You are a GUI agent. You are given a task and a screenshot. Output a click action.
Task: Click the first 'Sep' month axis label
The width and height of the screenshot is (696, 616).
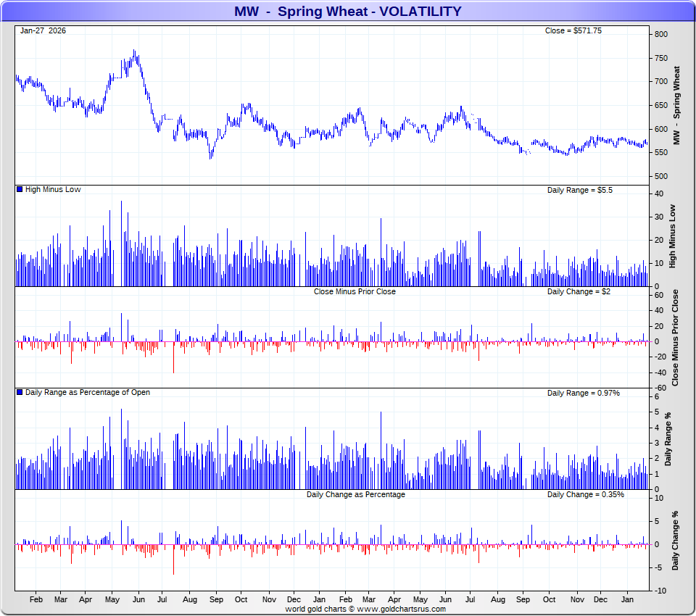point(216,599)
